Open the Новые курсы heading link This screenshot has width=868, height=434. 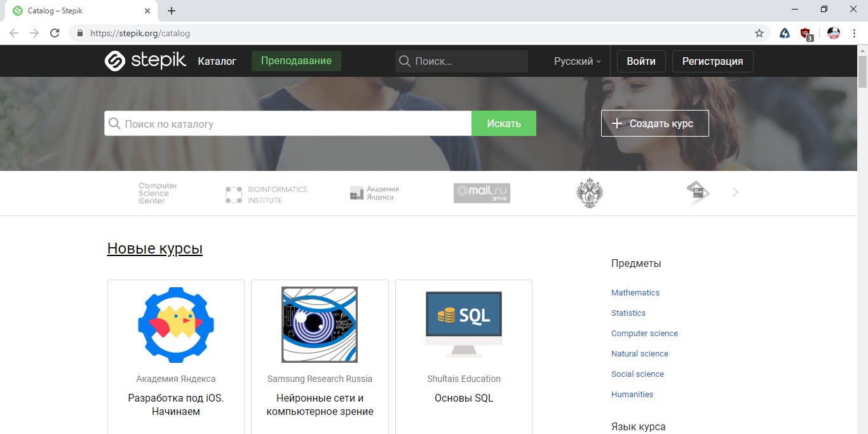[154, 248]
